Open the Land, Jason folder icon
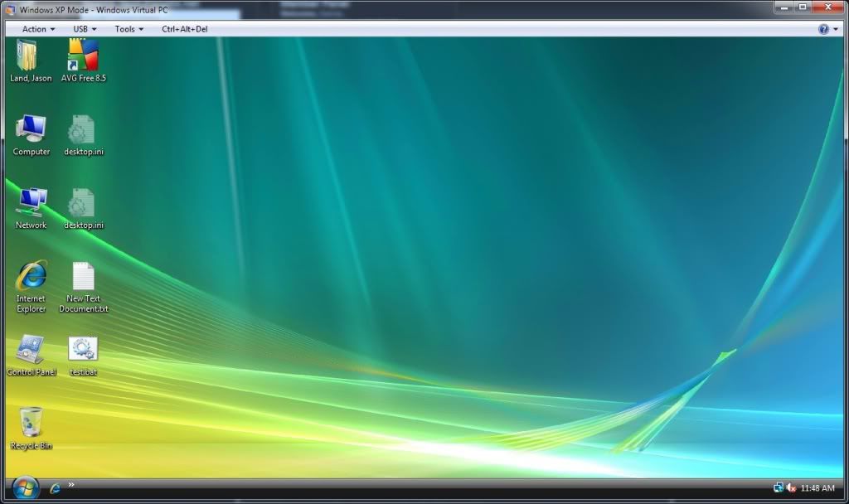 [x=30, y=61]
